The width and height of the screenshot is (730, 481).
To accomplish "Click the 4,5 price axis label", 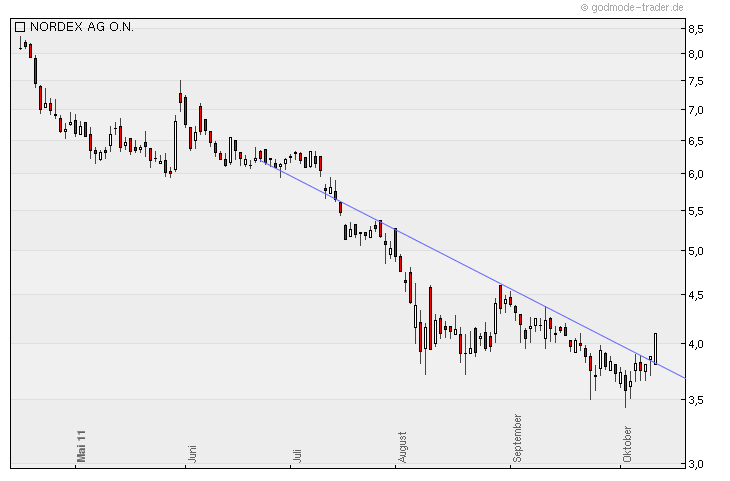I will (696, 295).
